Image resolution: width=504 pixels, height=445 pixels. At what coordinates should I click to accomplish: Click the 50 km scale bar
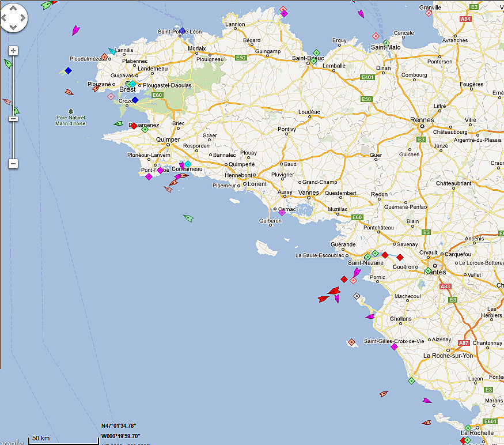click(63, 440)
